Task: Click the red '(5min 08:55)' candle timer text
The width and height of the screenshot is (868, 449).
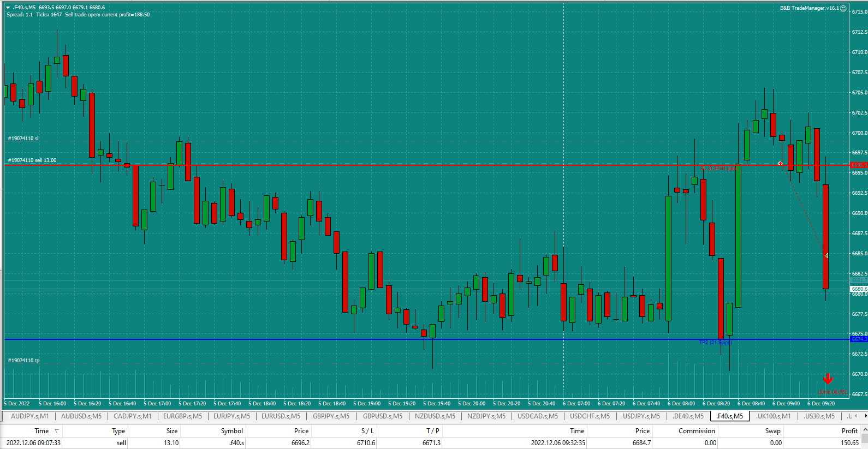Action: (x=832, y=392)
